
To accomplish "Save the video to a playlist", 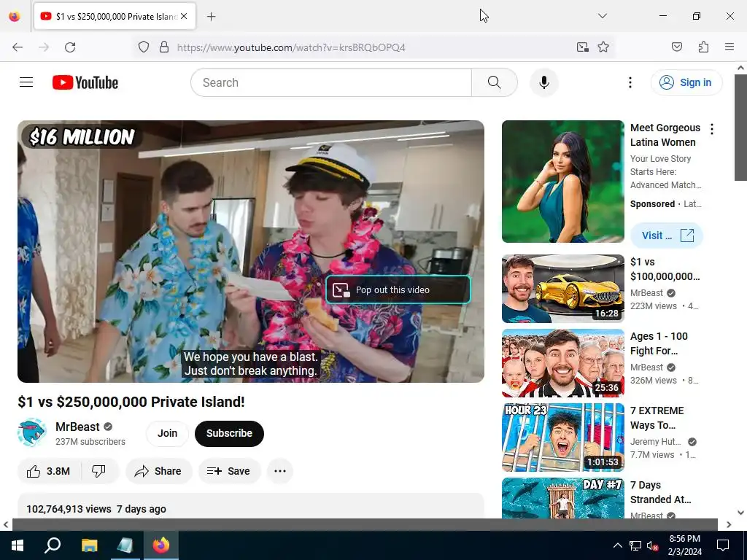I will (x=229, y=471).
